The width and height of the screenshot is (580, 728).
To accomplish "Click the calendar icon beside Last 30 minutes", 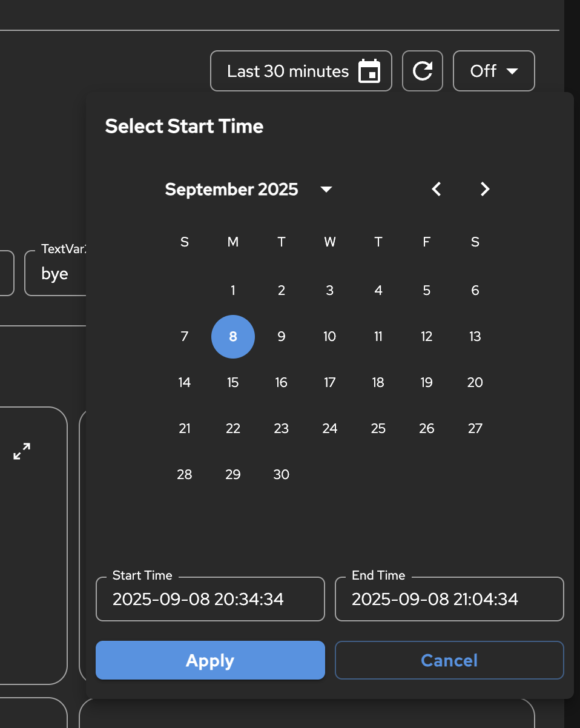I will [x=369, y=71].
